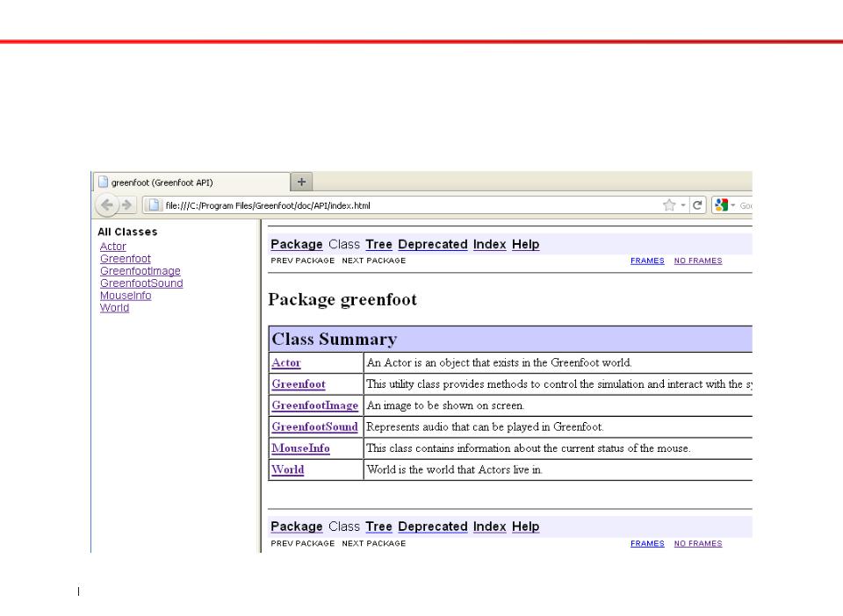Click the 'All Classes' heading
Screen dimensions: 843x616
pyautogui.click(x=127, y=232)
